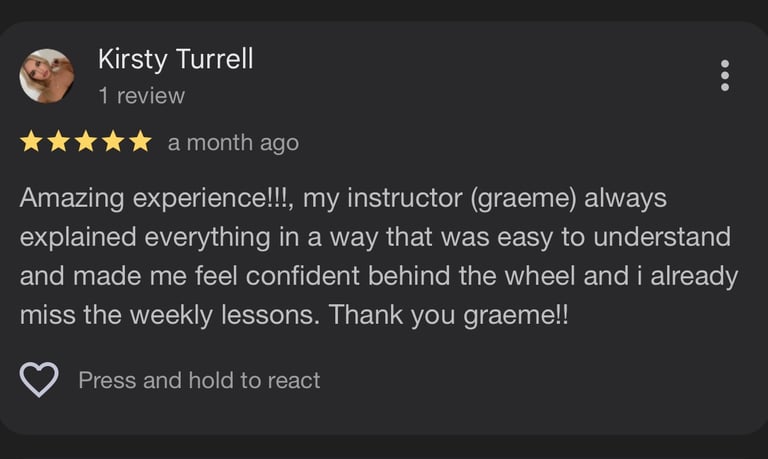The height and width of the screenshot is (459, 768).
Task: Open the three-dot more options menu
Action: [x=725, y=75]
